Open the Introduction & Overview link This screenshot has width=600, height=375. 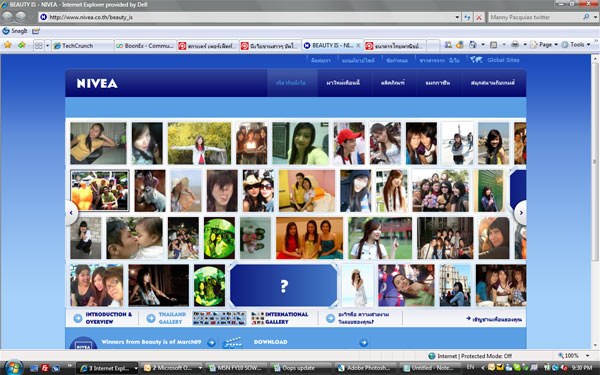(109, 318)
